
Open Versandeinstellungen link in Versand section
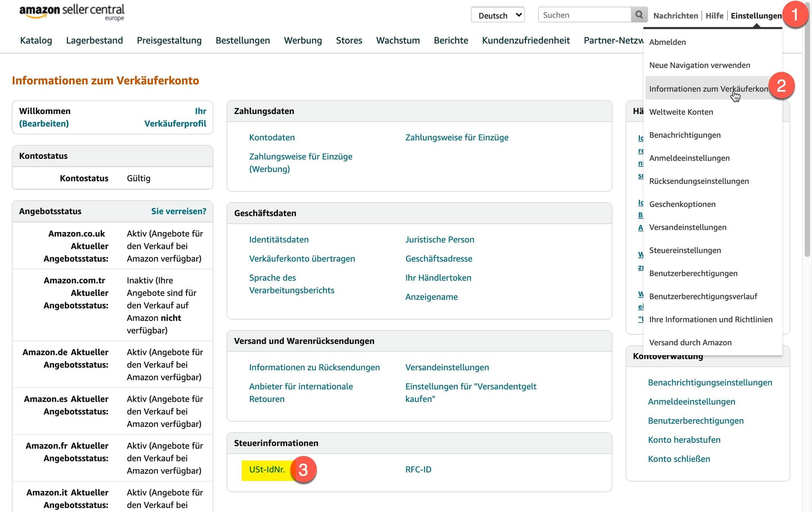pyautogui.click(x=447, y=367)
